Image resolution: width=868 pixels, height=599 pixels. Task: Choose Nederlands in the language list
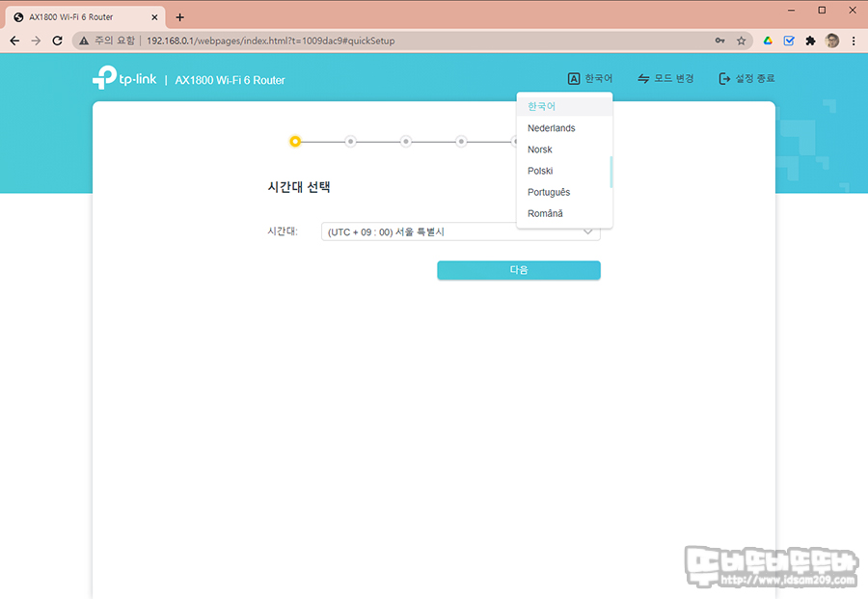564,128
